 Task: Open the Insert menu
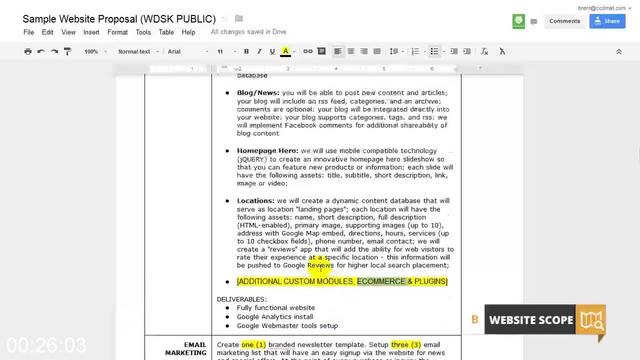point(91,32)
